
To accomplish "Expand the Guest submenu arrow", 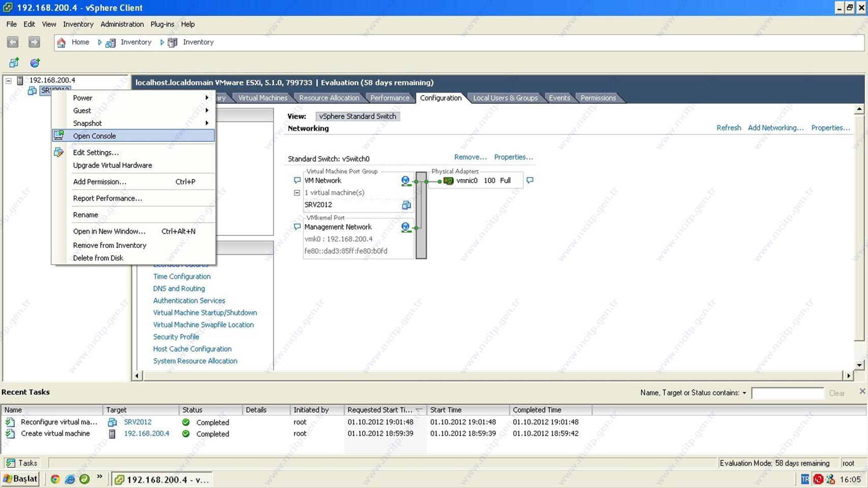I will [207, 110].
